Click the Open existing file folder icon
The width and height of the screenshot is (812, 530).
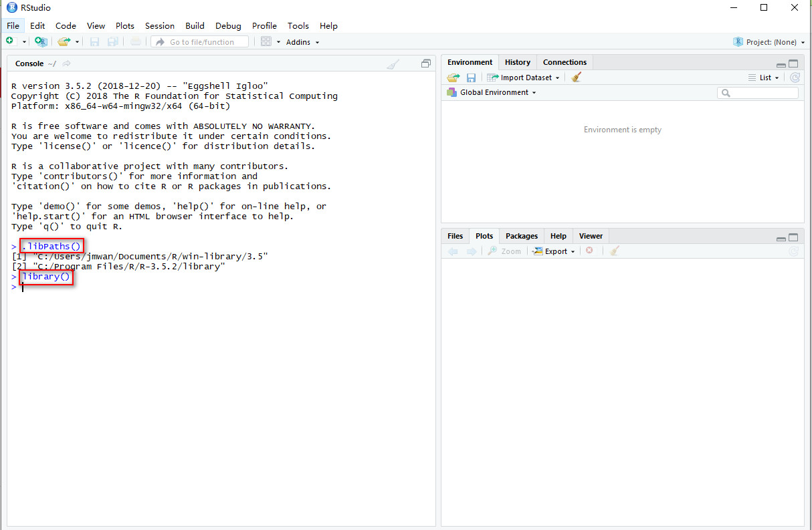click(64, 41)
